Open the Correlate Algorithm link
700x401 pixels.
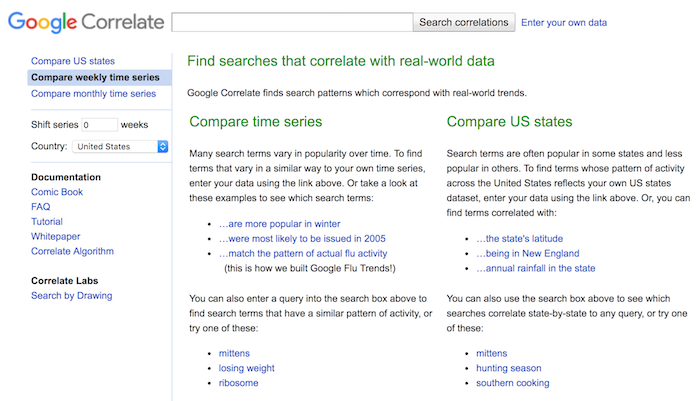tap(72, 251)
